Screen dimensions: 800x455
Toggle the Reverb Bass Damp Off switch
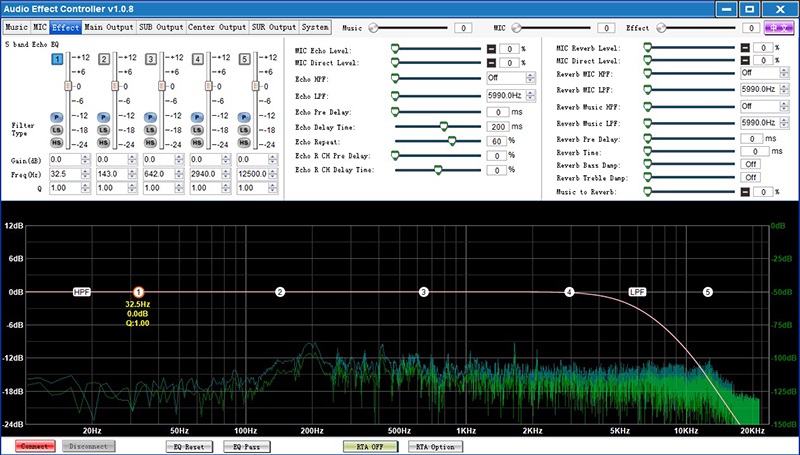pyautogui.click(x=750, y=163)
